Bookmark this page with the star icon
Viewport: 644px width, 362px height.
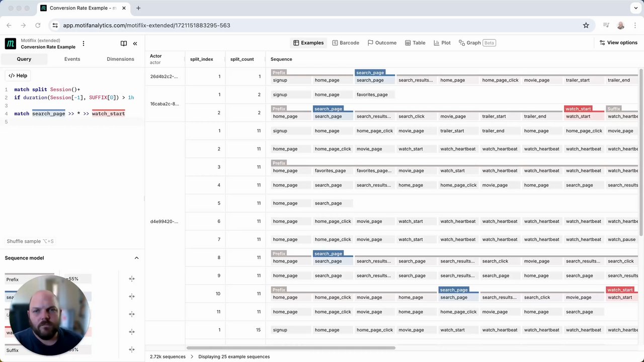coord(586,25)
